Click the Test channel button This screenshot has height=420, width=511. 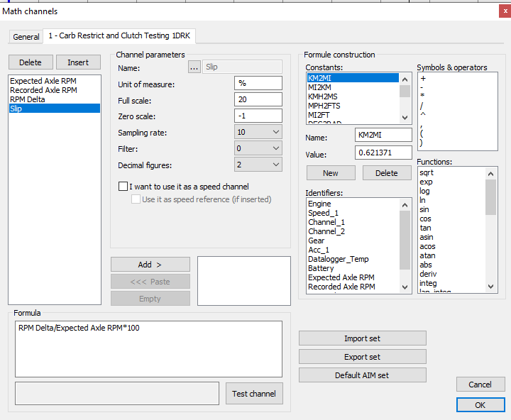[x=254, y=394]
